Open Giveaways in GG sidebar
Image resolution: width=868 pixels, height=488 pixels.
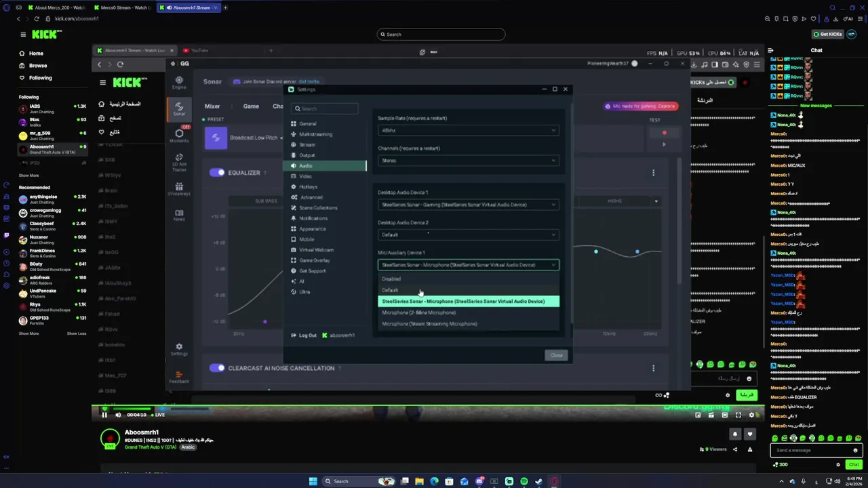pos(179,189)
